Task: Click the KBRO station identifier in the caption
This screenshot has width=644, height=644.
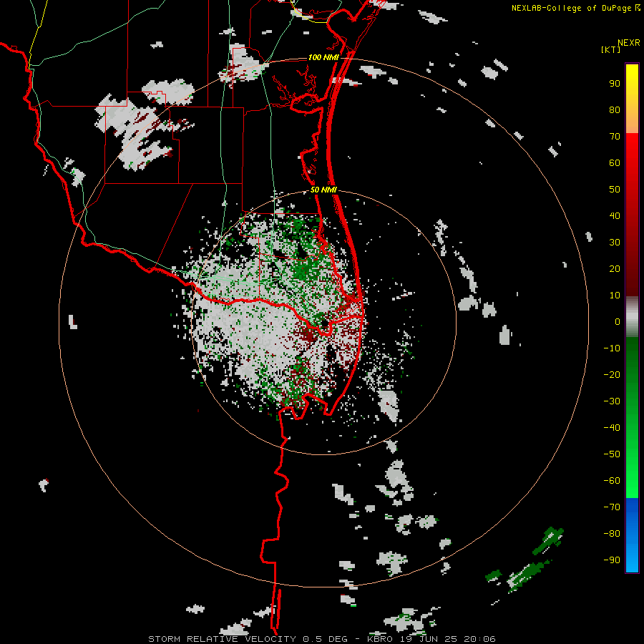Action: (x=380, y=639)
